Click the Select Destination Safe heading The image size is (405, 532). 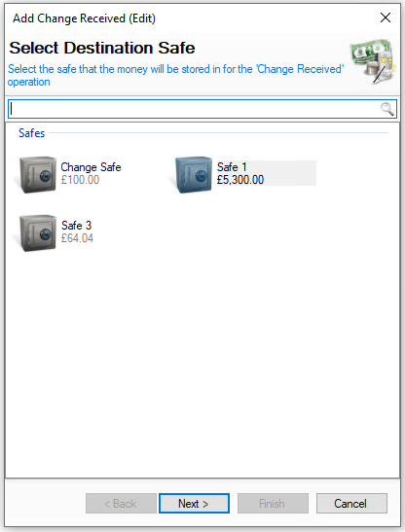pyautogui.click(x=102, y=48)
